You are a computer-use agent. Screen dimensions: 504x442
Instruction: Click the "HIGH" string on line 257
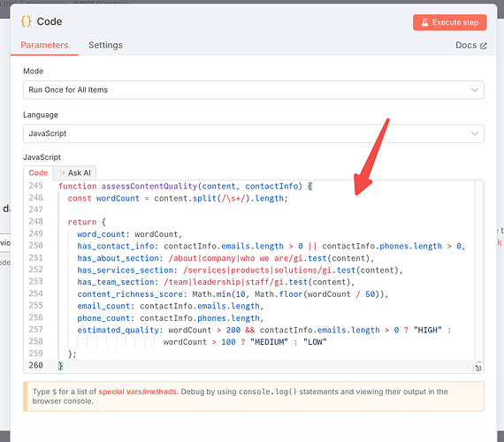coord(427,330)
